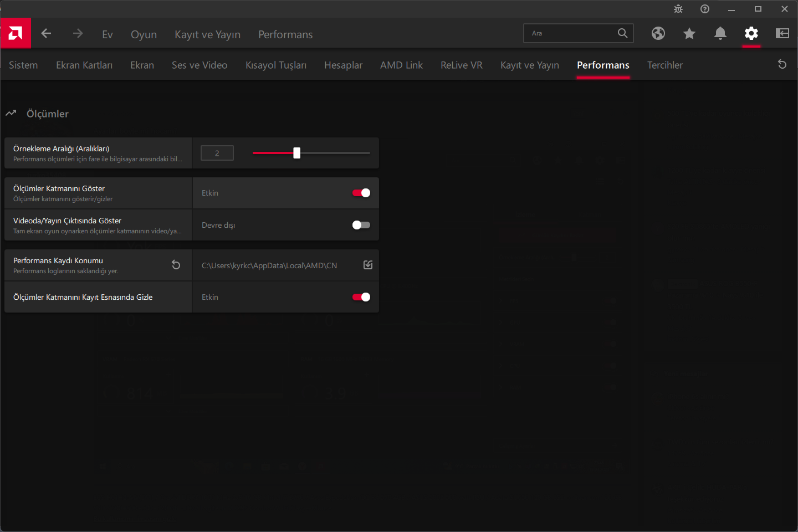Open top Kayıt ve Yayın menu

(x=207, y=34)
